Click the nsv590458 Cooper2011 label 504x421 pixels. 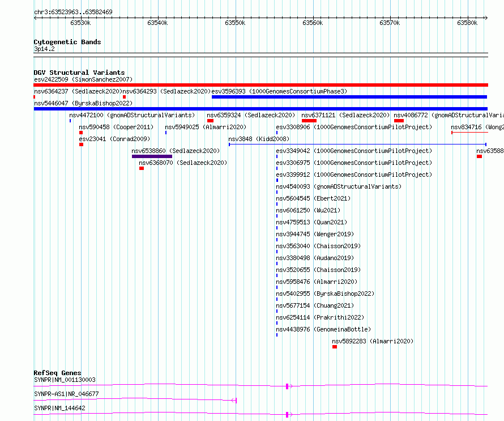coord(116,127)
